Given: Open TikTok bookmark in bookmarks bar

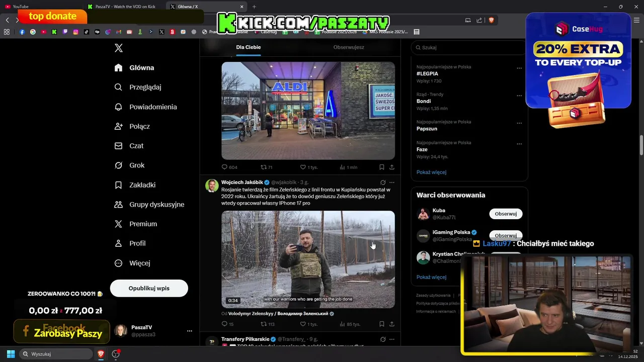Looking at the screenshot, I should [87, 32].
